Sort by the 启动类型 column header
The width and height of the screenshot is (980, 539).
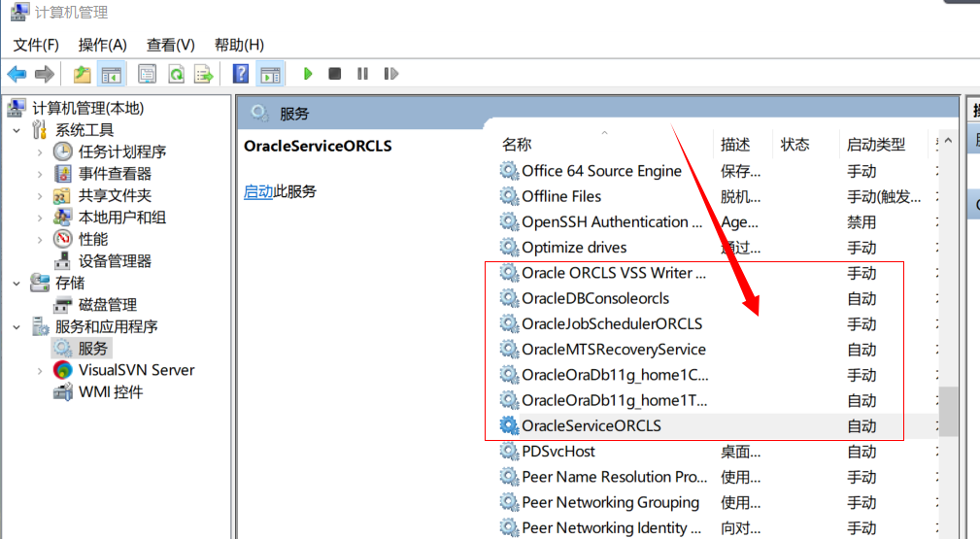[876, 145]
